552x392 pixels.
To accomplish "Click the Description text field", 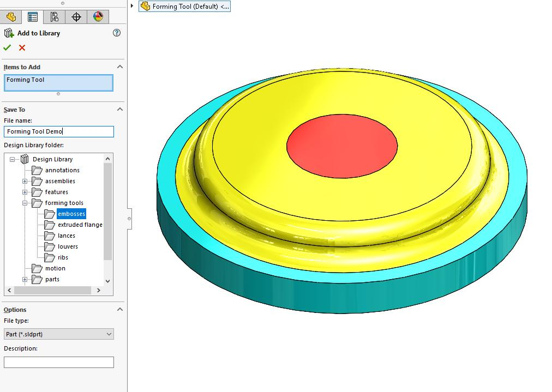I will click(x=58, y=362).
